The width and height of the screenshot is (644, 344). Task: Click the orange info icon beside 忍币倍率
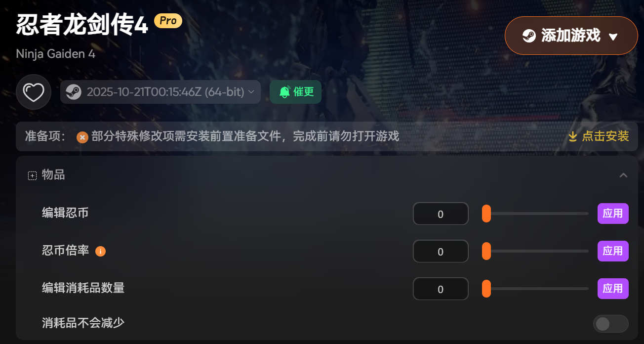pos(100,251)
